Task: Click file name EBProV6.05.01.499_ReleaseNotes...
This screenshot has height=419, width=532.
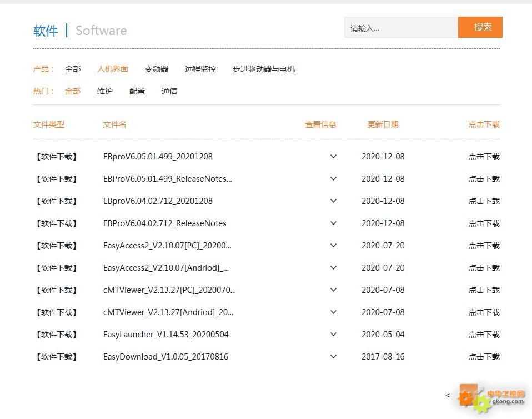Action: (x=168, y=178)
